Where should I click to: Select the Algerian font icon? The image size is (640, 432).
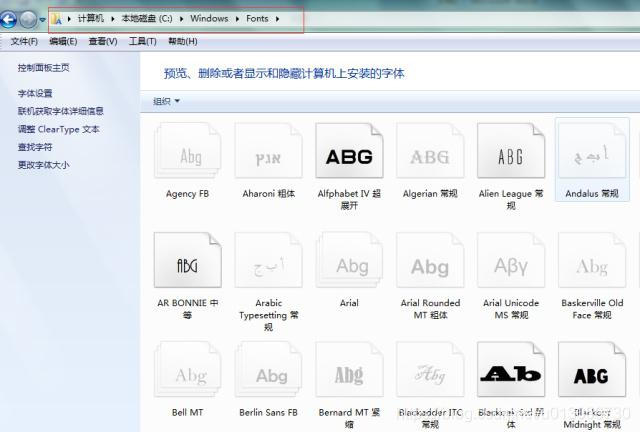[430, 151]
